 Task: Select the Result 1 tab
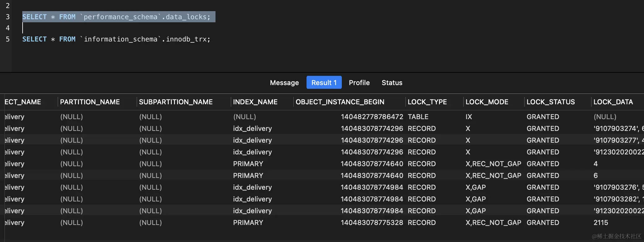pos(324,83)
